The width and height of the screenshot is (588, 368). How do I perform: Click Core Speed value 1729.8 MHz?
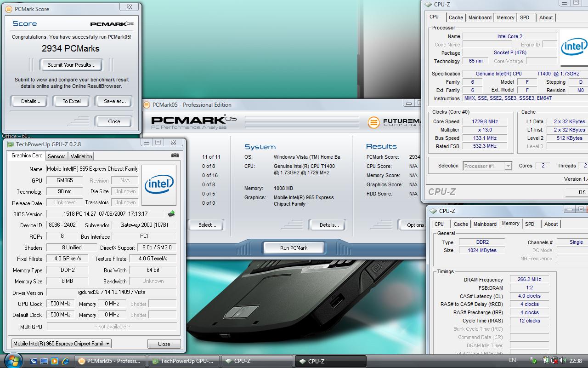tap(484, 121)
